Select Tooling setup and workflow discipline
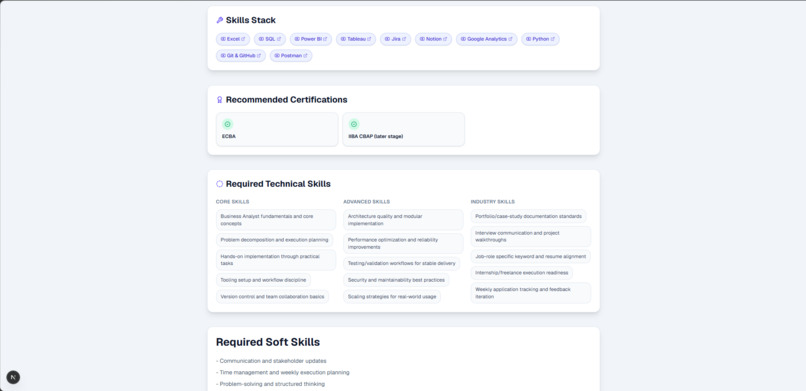Viewport: 806px width, 391px height. point(263,280)
